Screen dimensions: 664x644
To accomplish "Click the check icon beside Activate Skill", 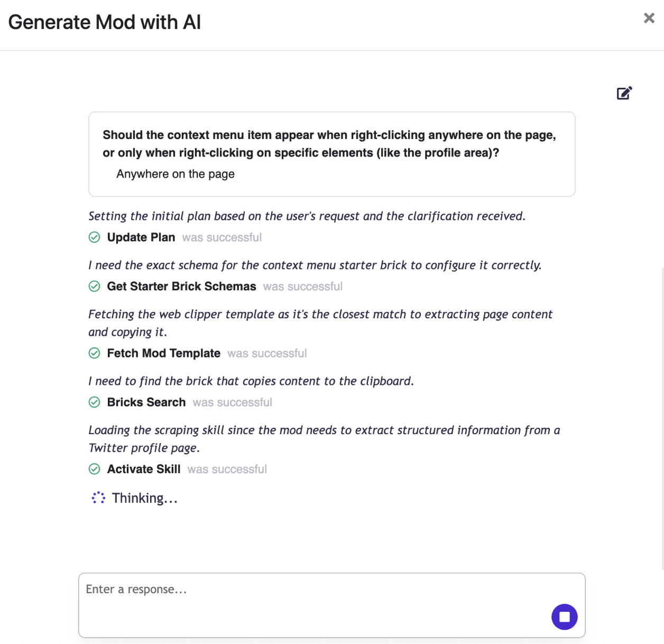I will click(94, 469).
